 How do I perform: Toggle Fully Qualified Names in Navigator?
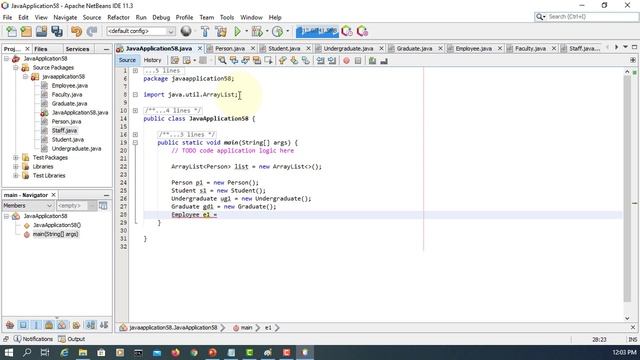click(76, 325)
